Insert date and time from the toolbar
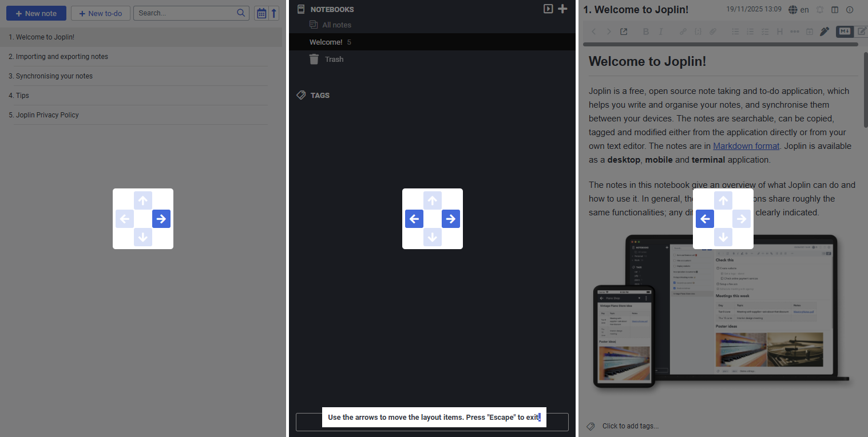 [810, 32]
